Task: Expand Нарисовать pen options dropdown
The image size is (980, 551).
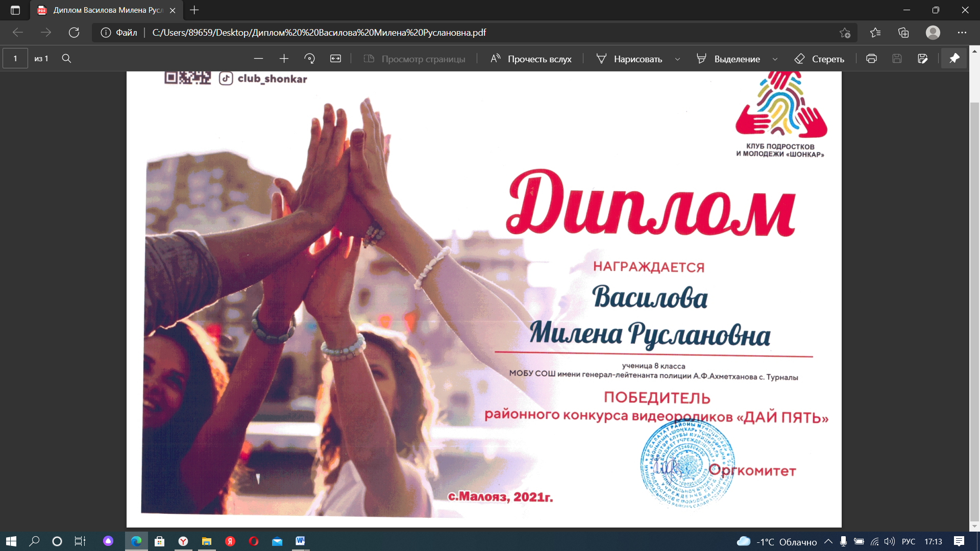Action: [677, 59]
